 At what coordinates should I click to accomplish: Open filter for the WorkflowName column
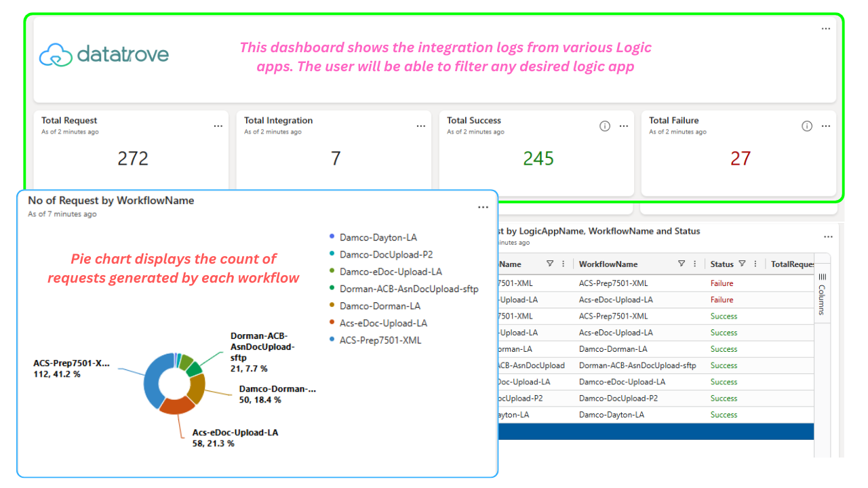tap(682, 264)
